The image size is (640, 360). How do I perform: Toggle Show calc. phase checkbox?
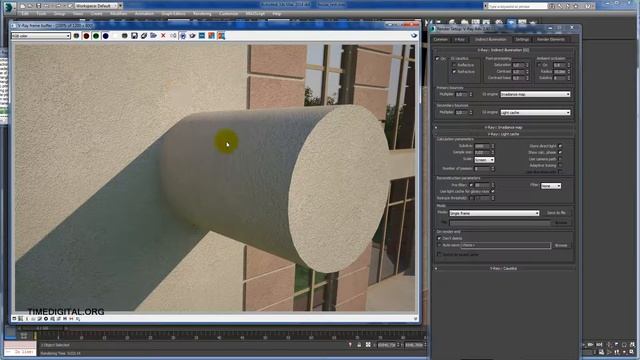point(560,152)
